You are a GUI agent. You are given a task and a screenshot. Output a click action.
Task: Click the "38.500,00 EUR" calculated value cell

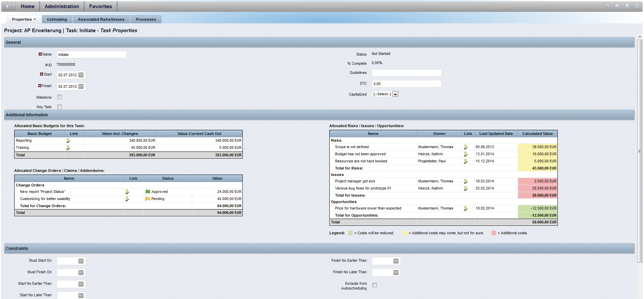pyautogui.click(x=538, y=147)
